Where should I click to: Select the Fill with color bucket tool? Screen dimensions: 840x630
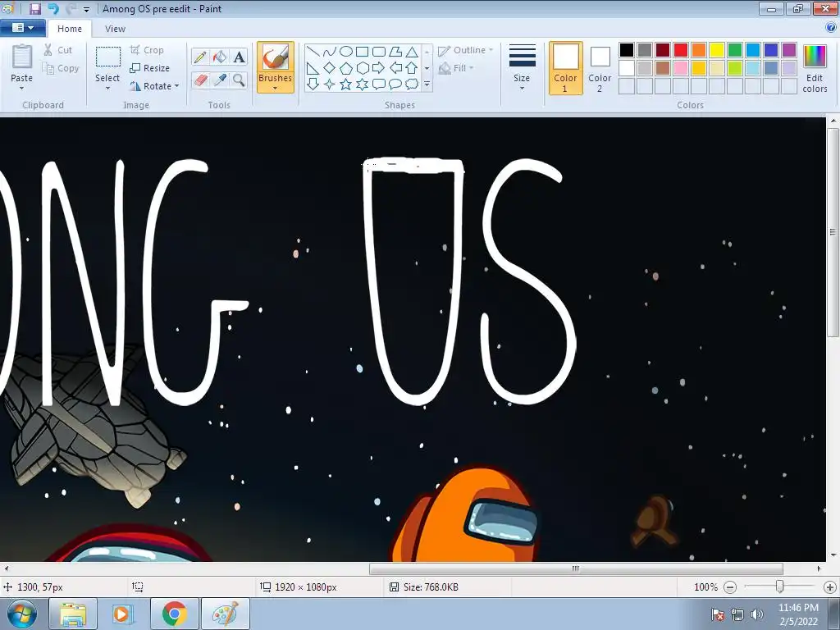pyautogui.click(x=220, y=57)
